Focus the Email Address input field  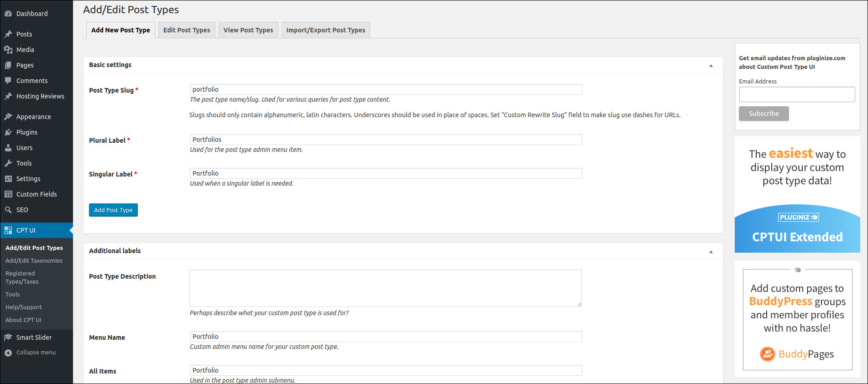click(x=797, y=94)
